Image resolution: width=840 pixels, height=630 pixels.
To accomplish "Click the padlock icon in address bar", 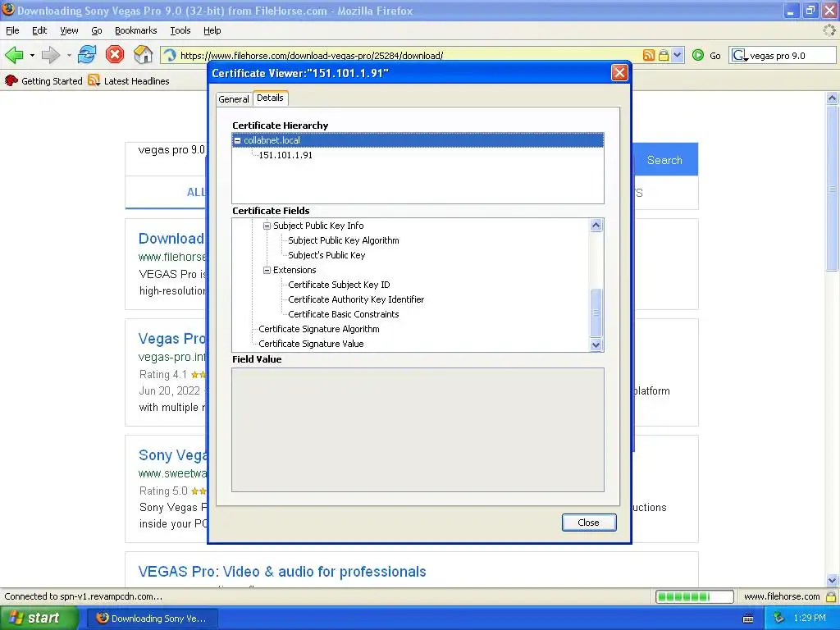I will click(x=663, y=55).
